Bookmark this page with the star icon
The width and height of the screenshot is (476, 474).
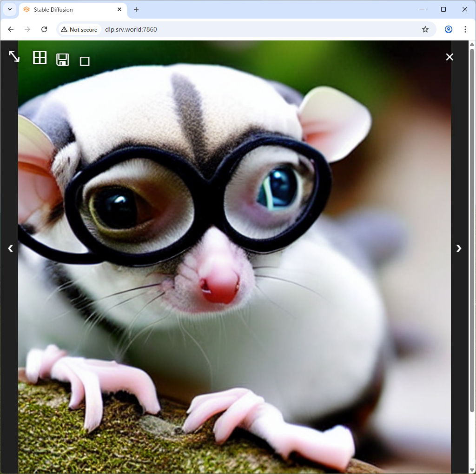[x=425, y=29]
